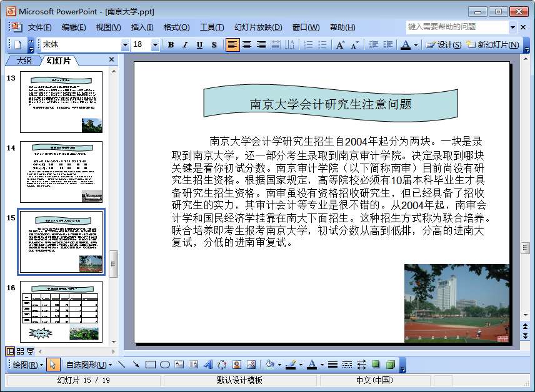Select the Line drawing tool
The image size is (535, 392).
(121, 365)
